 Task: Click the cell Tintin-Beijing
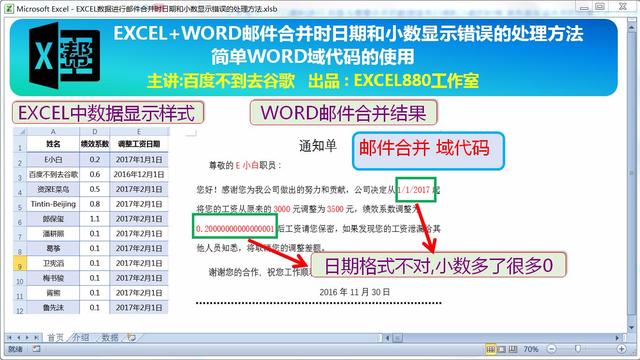(x=53, y=204)
